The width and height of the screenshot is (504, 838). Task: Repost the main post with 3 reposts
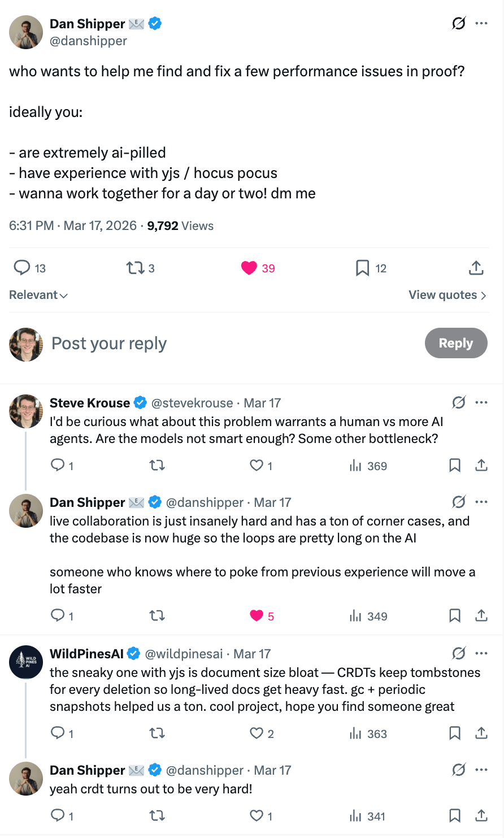[136, 268]
